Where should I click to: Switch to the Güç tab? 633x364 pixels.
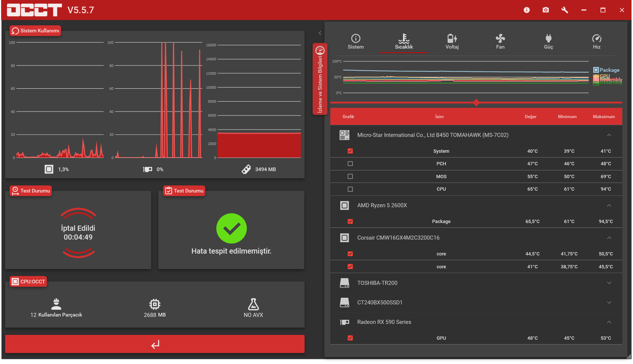(x=549, y=42)
